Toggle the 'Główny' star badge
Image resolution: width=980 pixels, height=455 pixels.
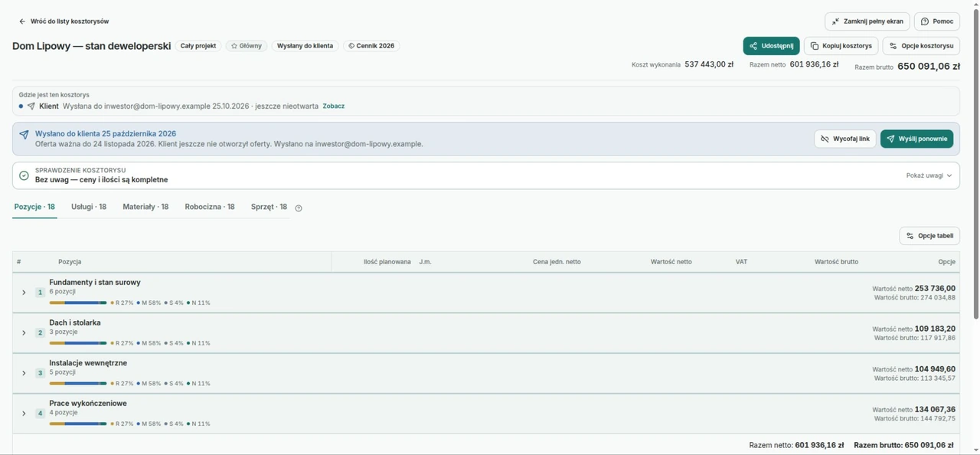click(246, 46)
